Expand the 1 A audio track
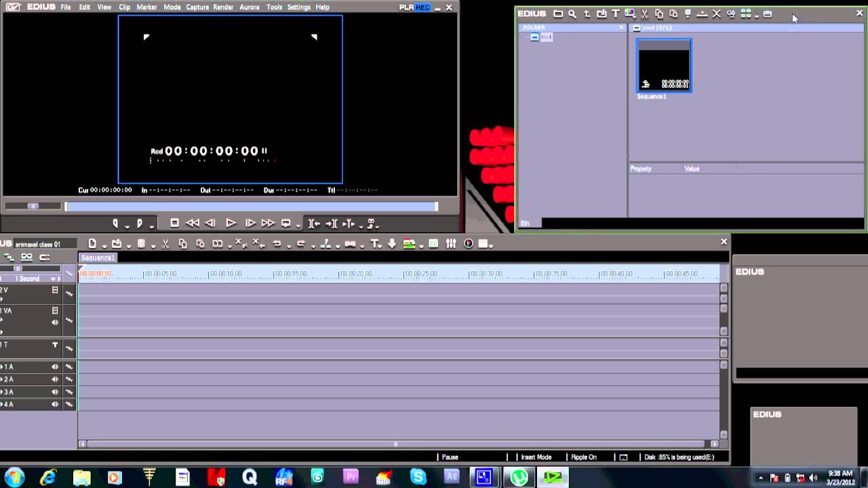This screenshot has height=488, width=868. 2,367
